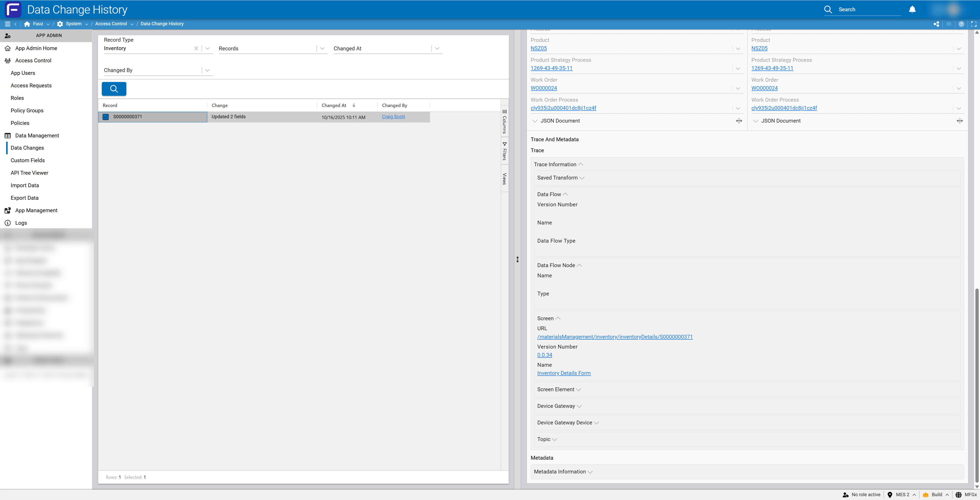Viewport: 980px width, 500px height.
Task: Click left JSON Document move handle icon
Action: [x=739, y=121]
